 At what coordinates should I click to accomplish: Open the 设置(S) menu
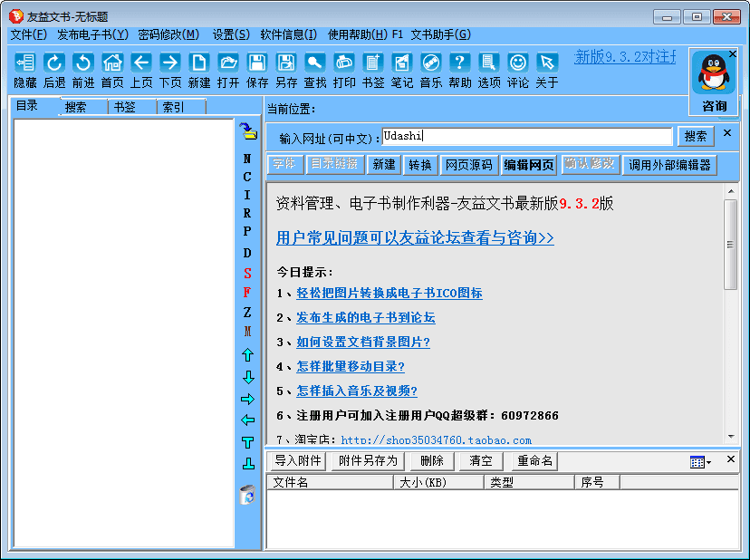tap(231, 34)
